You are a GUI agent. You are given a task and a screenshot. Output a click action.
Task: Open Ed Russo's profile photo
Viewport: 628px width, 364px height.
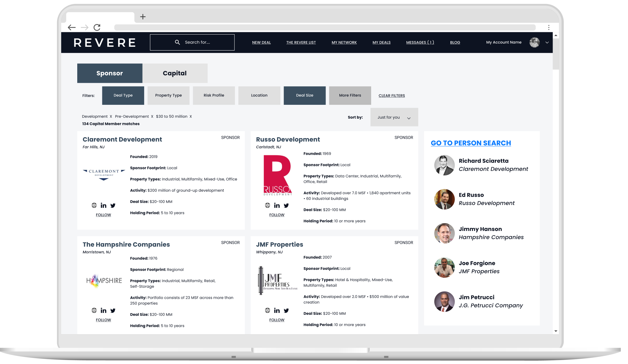[x=444, y=199]
